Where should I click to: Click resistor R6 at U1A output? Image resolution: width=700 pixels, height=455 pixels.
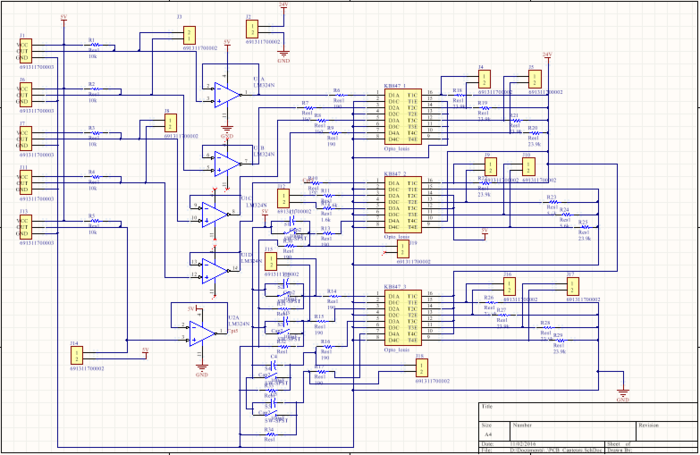point(337,95)
